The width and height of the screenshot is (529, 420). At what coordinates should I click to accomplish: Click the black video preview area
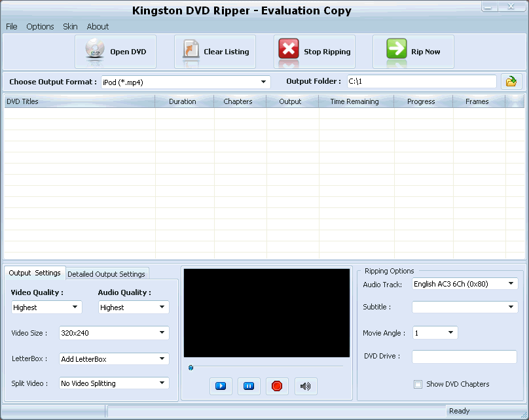click(266, 313)
